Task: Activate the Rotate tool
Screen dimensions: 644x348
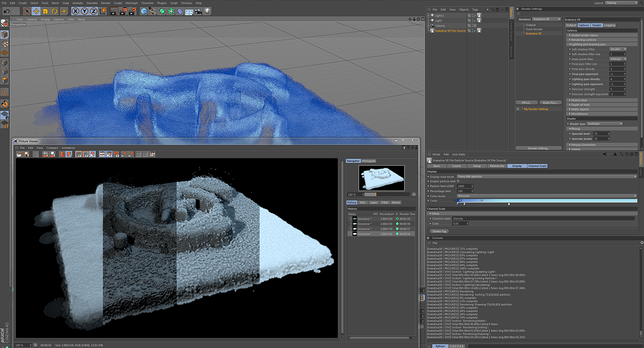Action: click(x=54, y=11)
